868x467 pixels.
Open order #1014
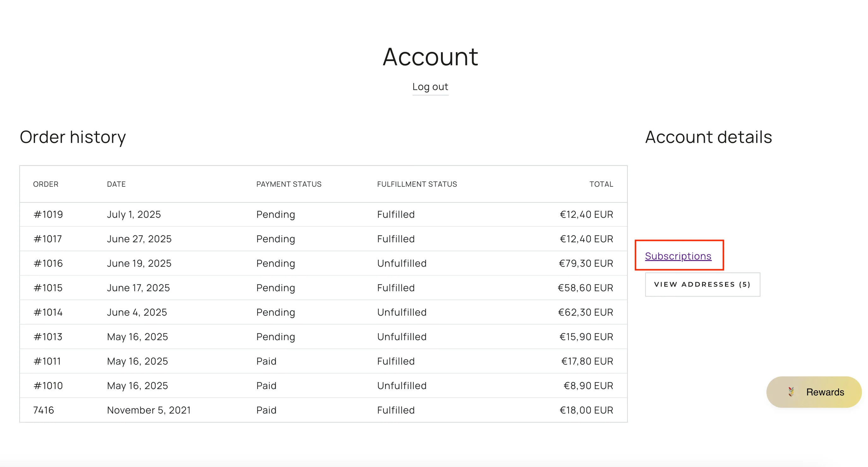coord(48,312)
